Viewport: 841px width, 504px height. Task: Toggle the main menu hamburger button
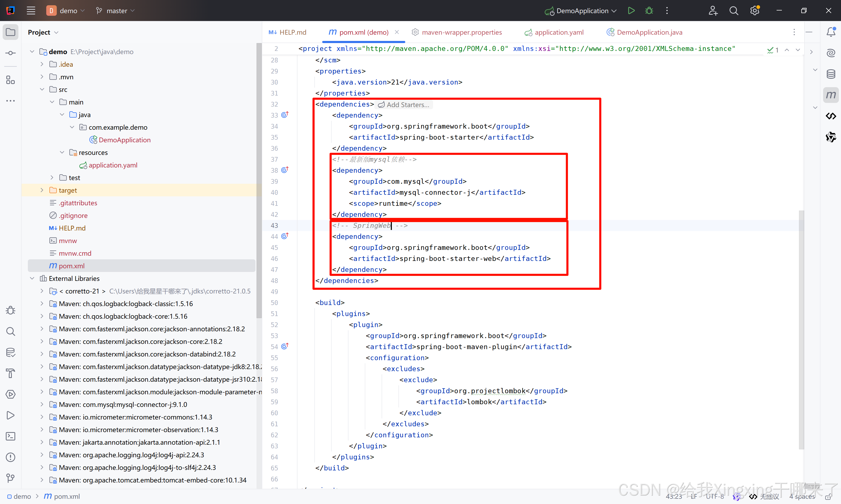click(x=31, y=10)
